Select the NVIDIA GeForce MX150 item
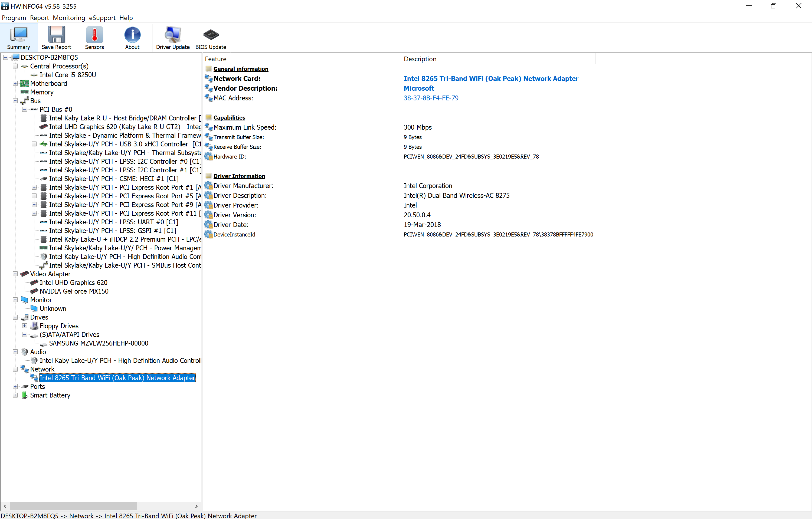Image resolution: width=812 pixels, height=519 pixels. pyautogui.click(x=74, y=291)
